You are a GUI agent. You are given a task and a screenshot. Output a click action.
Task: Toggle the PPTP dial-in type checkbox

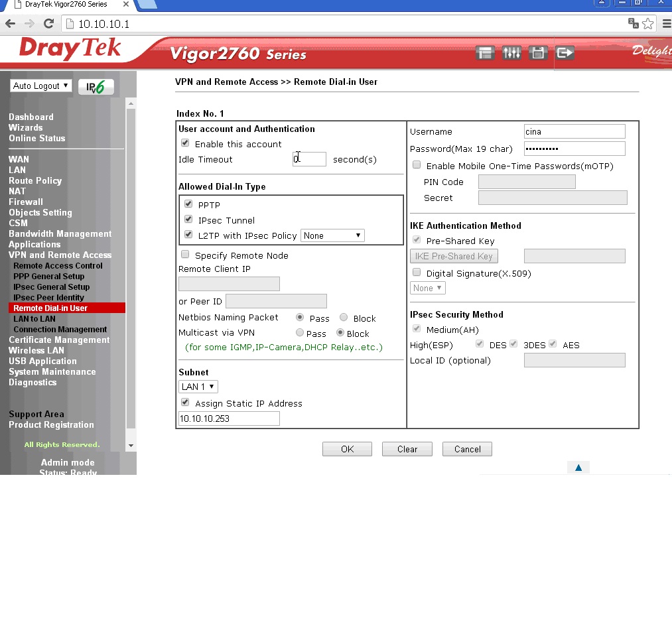(x=189, y=204)
